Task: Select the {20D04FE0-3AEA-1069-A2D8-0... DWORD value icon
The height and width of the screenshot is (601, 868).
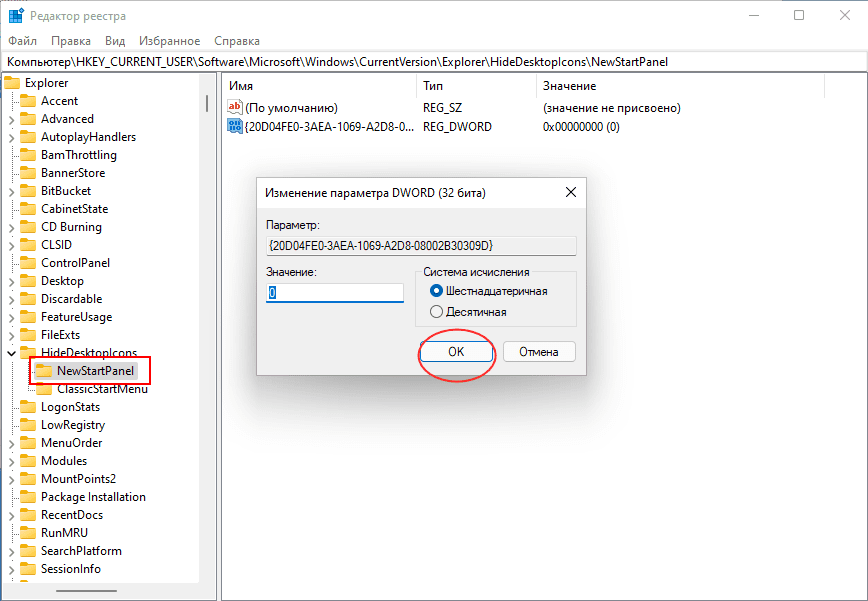Action: (235, 126)
